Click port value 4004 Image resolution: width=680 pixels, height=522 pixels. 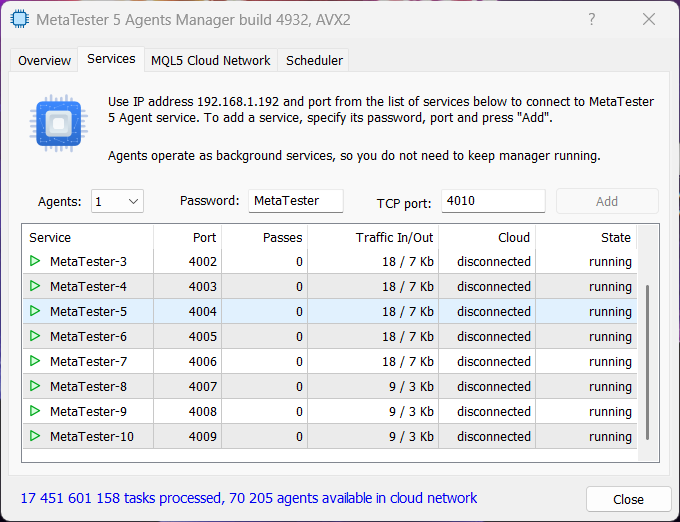tap(203, 311)
